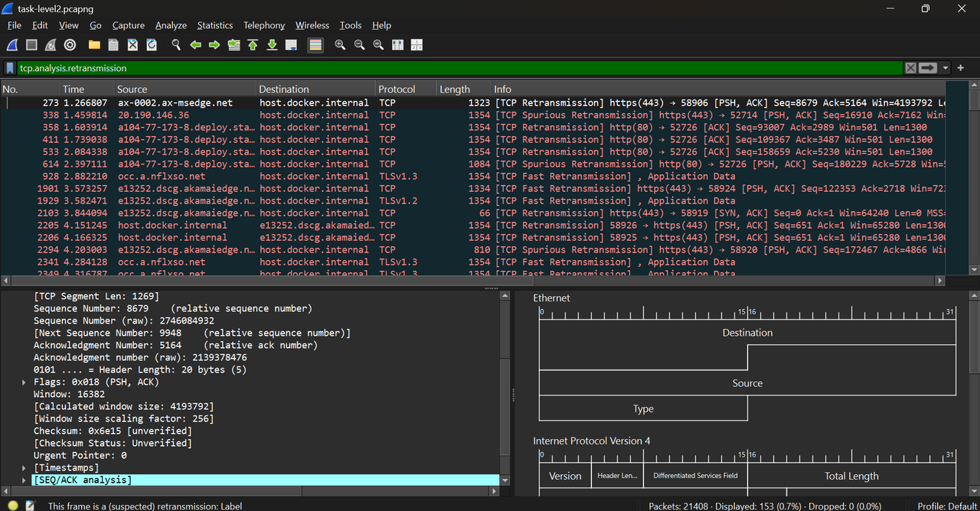Click the display filter input field

(x=459, y=68)
